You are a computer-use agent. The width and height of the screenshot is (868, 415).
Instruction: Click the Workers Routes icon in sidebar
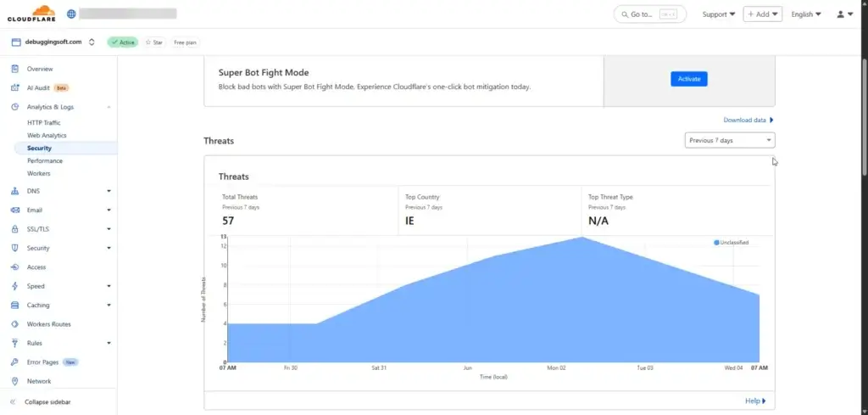pos(15,324)
